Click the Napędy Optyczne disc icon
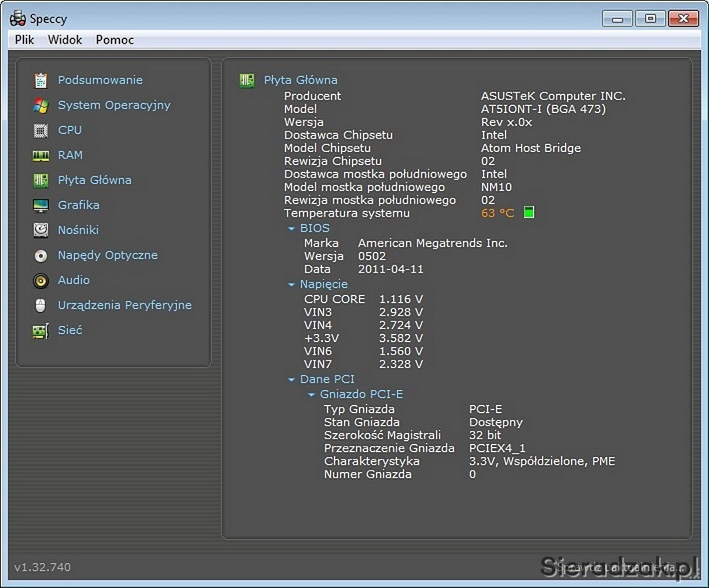The height and width of the screenshot is (588, 709). [x=41, y=256]
